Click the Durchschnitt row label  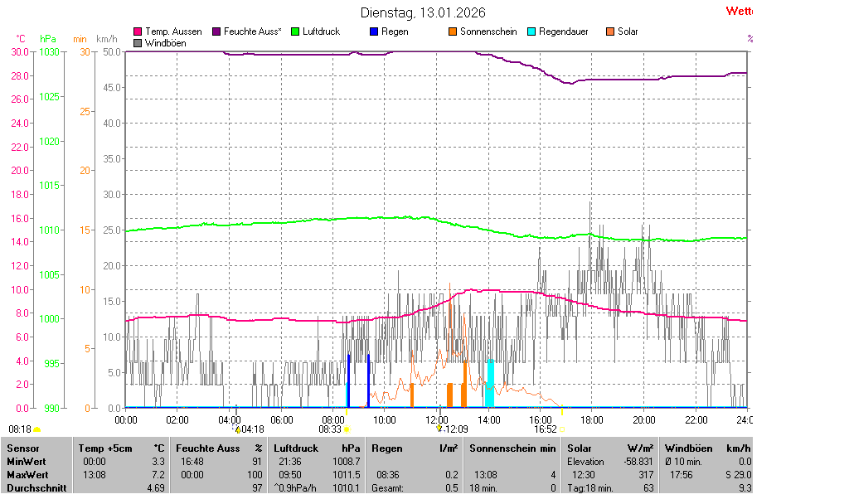coord(36,488)
